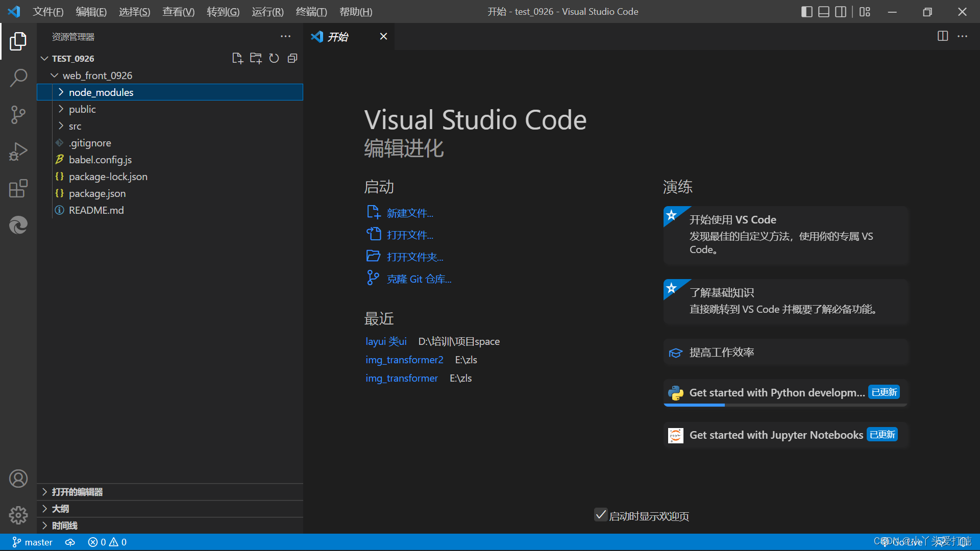The height and width of the screenshot is (551, 980).
Task: Toggle bottom panel layout icon
Action: click(824, 12)
